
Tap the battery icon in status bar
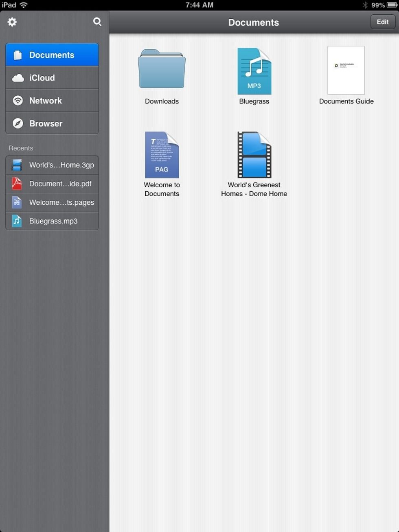click(392, 5)
